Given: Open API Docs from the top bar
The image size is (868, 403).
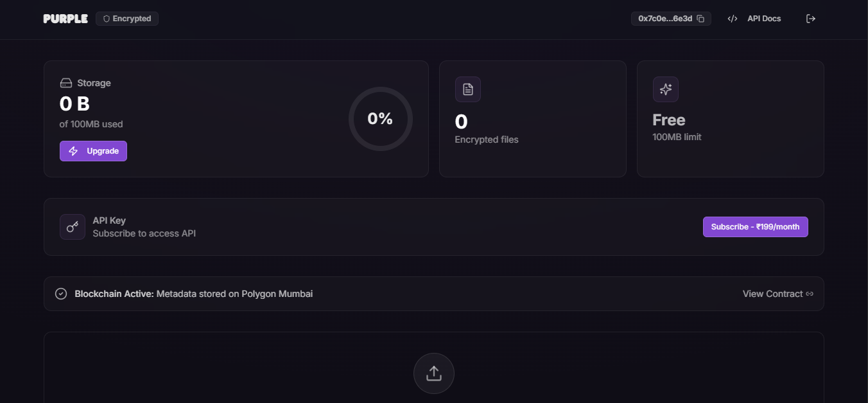Looking at the screenshot, I should 763,19.
